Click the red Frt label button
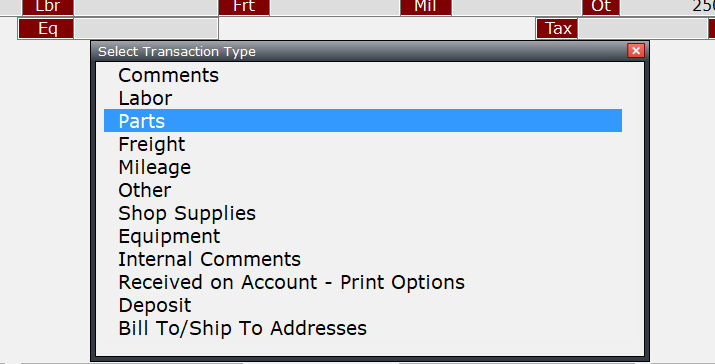The width and height of the screenshot is (715, 364). point(244,7)
